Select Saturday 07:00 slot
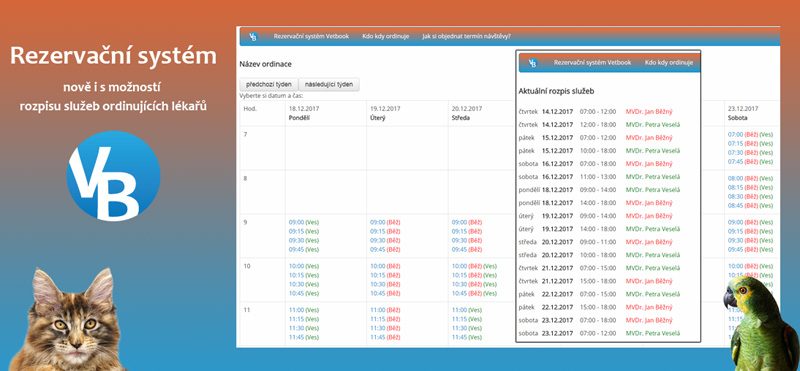 point(751,135)
